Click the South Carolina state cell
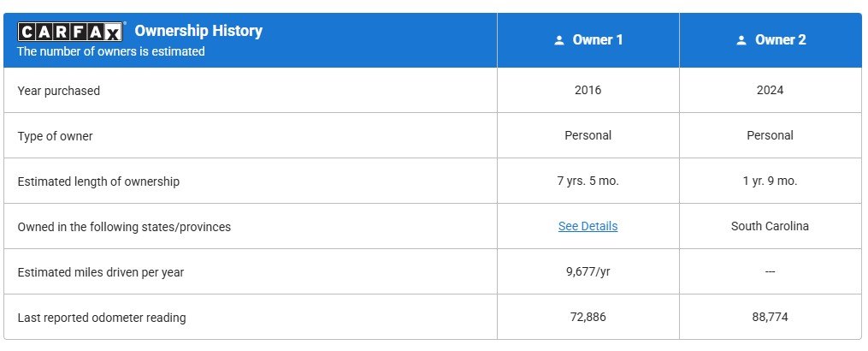Image resolution: width=868 pixels, height=351 pixels. pos(770,227)
